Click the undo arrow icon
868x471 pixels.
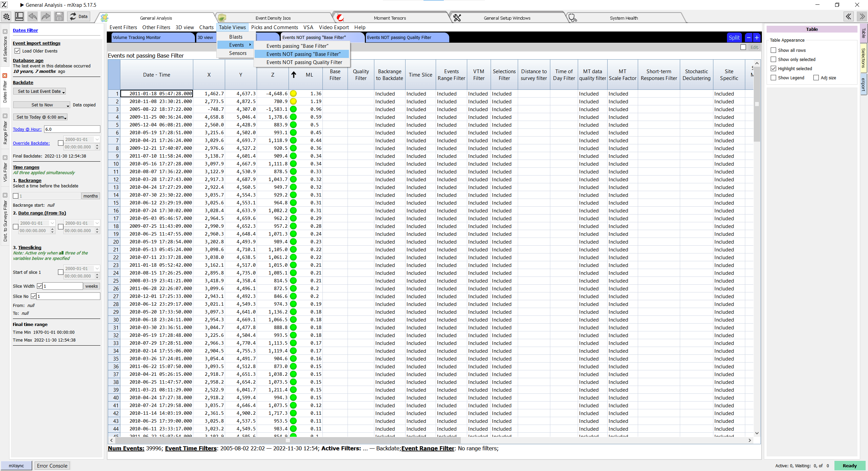(x=33, y=16)
